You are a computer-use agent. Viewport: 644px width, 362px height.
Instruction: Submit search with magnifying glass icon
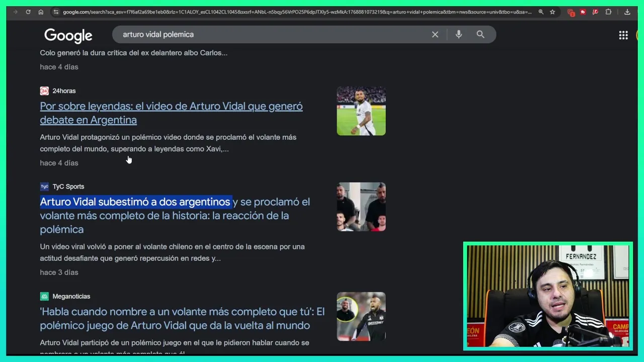[x=480, y=34]
